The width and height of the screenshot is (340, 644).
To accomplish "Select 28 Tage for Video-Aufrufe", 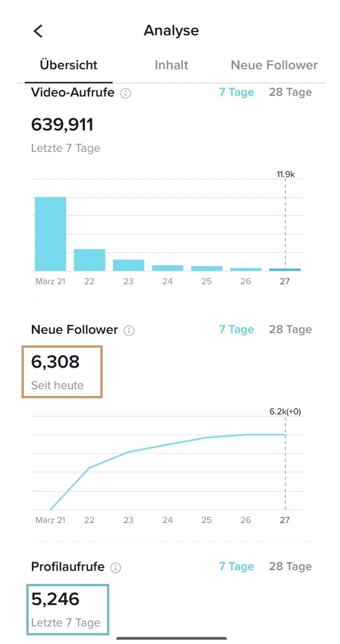I will 290,92.
